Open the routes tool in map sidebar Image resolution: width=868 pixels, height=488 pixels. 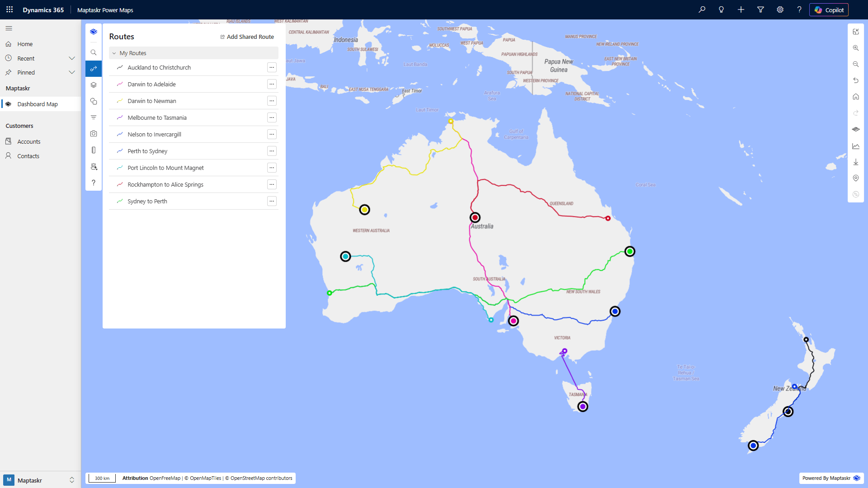94,69
